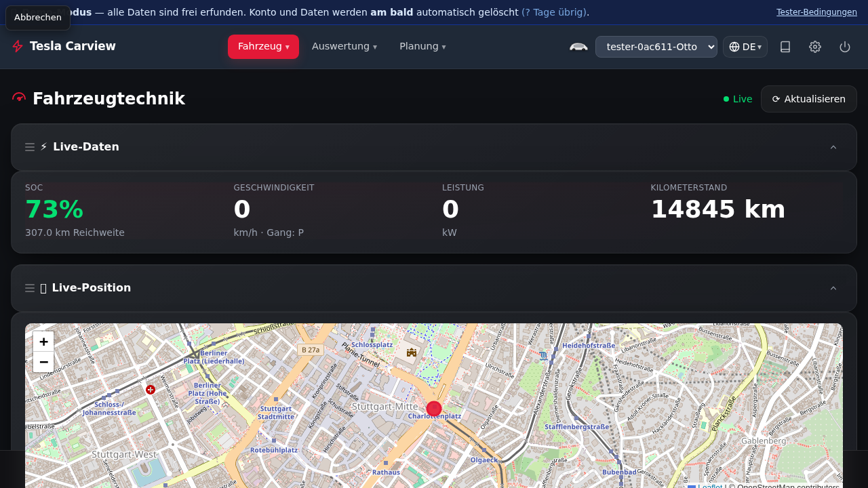Click the Tesla Carview lightning logo
The width and height of the screenshot is (868, 488).
point(18,46)
